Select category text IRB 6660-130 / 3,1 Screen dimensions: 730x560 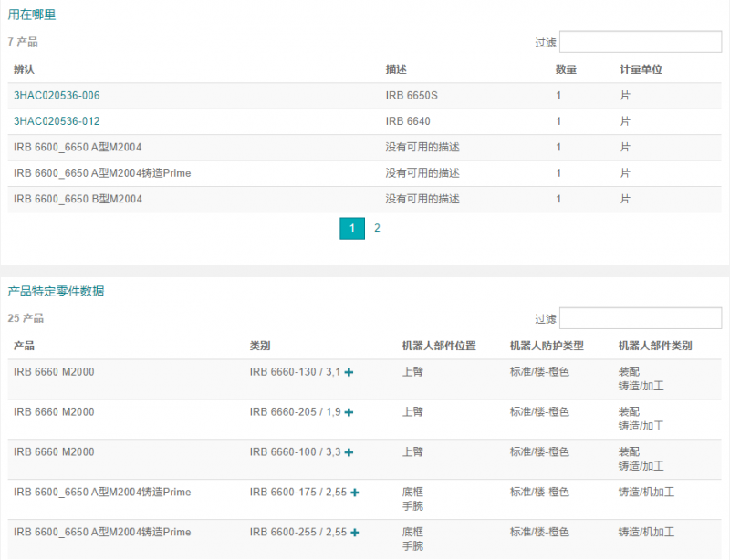(x=295, y=372)
